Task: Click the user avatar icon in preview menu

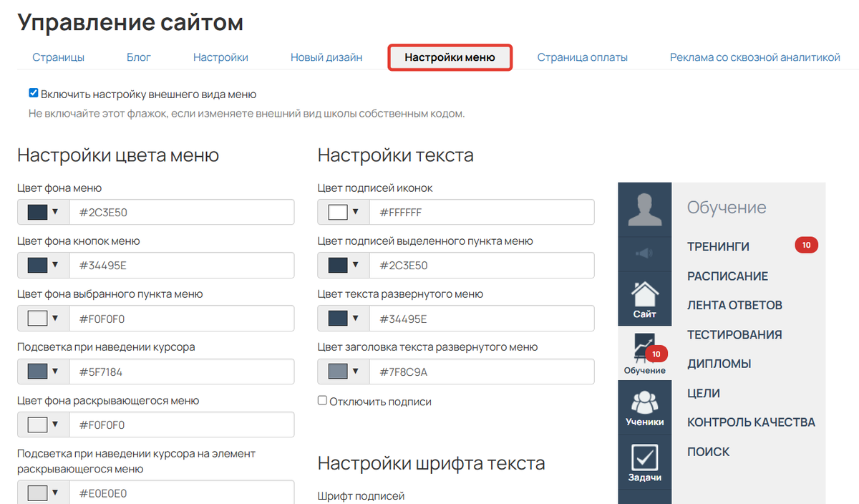Action: click(644, 208)
